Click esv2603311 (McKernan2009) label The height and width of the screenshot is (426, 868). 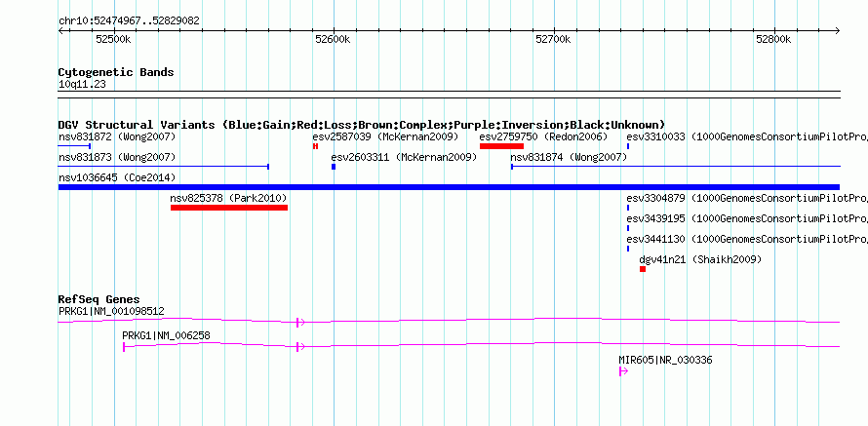click(404, 157)
